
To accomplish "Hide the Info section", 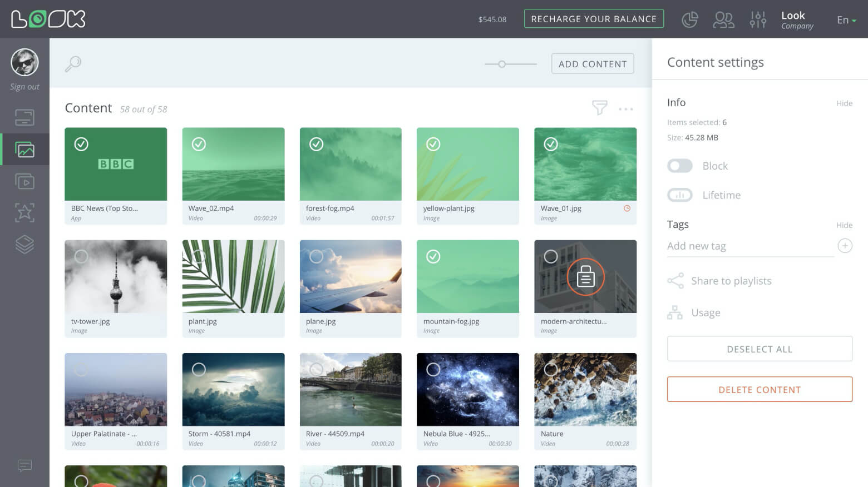I will (844, 103).
